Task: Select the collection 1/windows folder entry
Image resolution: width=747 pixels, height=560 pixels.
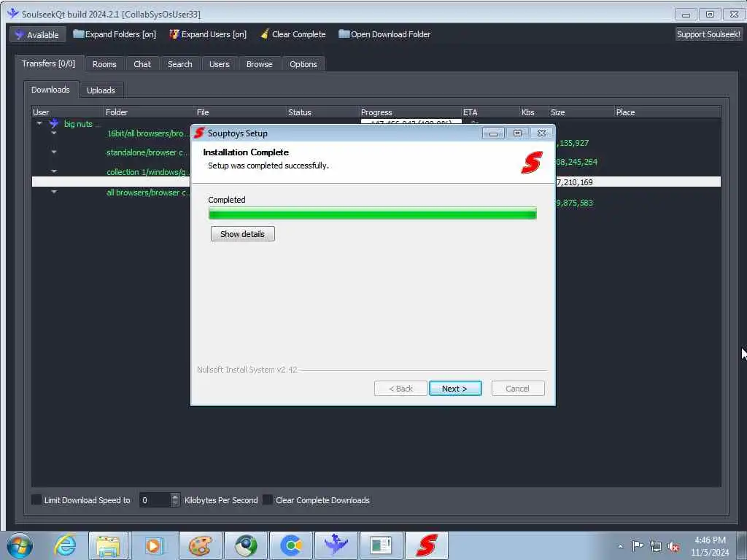Action: [x=147, y=172]
